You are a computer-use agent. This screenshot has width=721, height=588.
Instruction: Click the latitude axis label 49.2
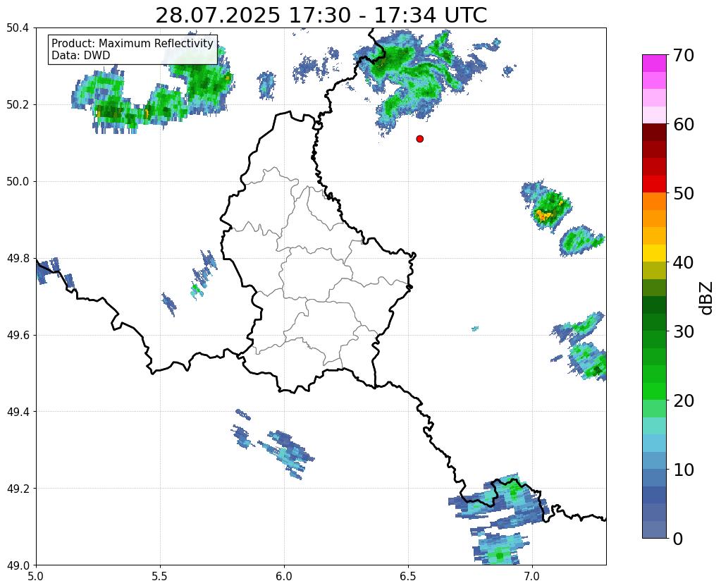tap(18, 488)
